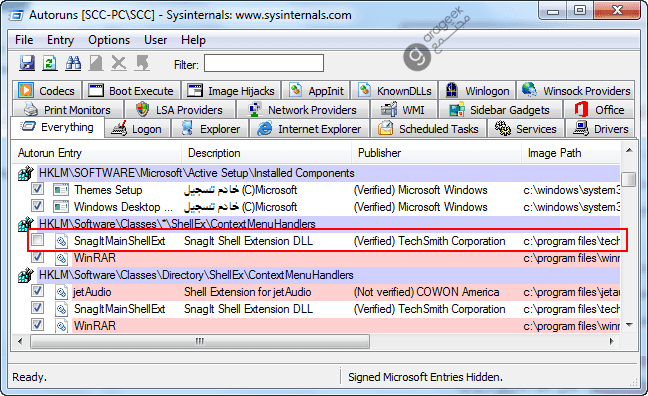Click the jetAudio entry file icon
648x396 pixels.
coord(62,292)
